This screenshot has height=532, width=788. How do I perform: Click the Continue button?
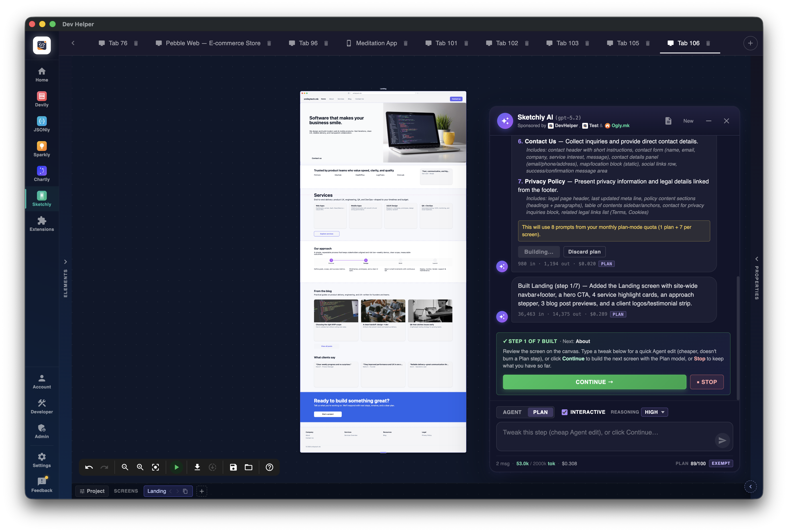(594, 382)
